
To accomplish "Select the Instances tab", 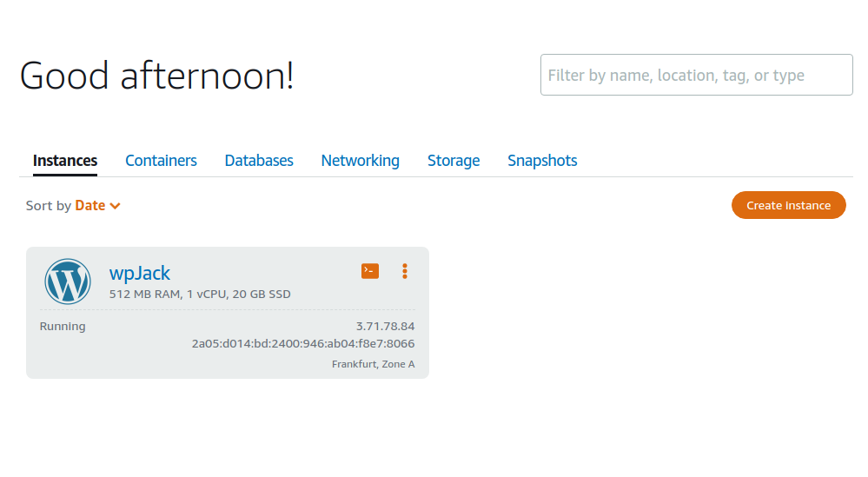I will (x=65, y=161).
